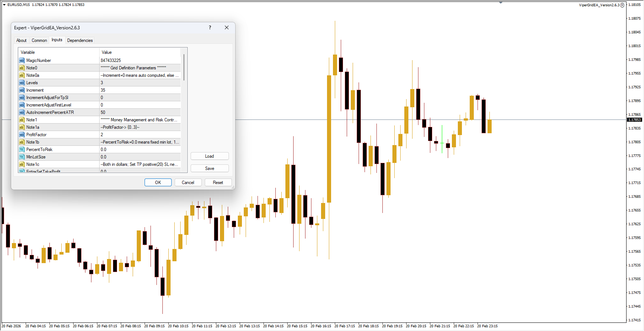Go to the Dependencies tab
The height and width of the screenshot is (331, 644).
pyautogui.click(x=80, y=40)
